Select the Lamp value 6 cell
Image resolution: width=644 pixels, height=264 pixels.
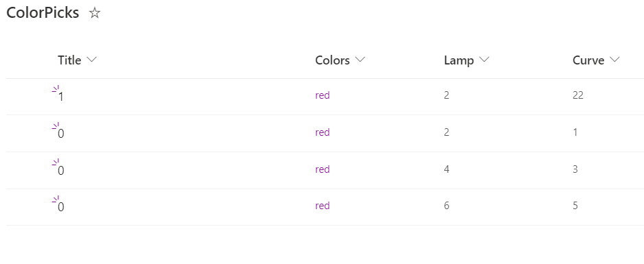click(x=446, y=206)
